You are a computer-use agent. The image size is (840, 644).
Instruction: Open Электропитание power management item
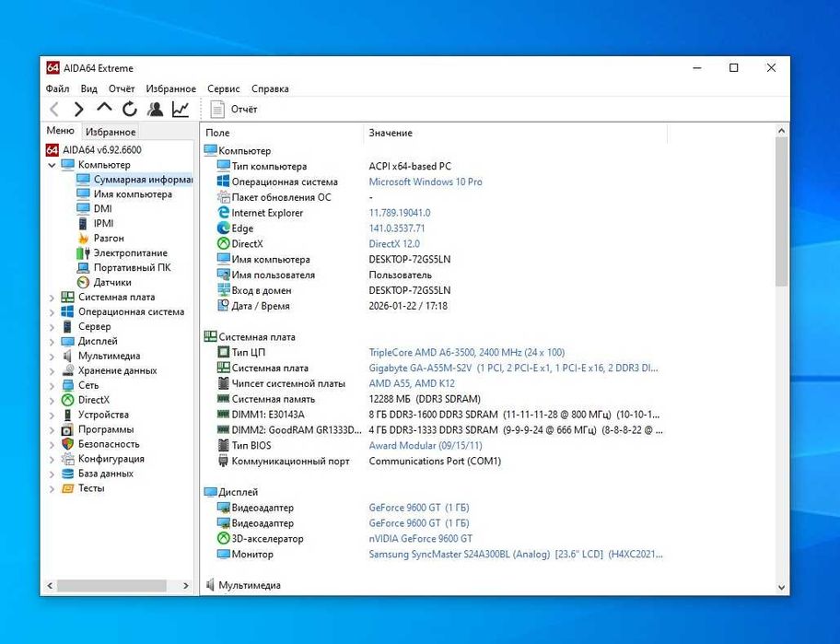coord(130,252)
